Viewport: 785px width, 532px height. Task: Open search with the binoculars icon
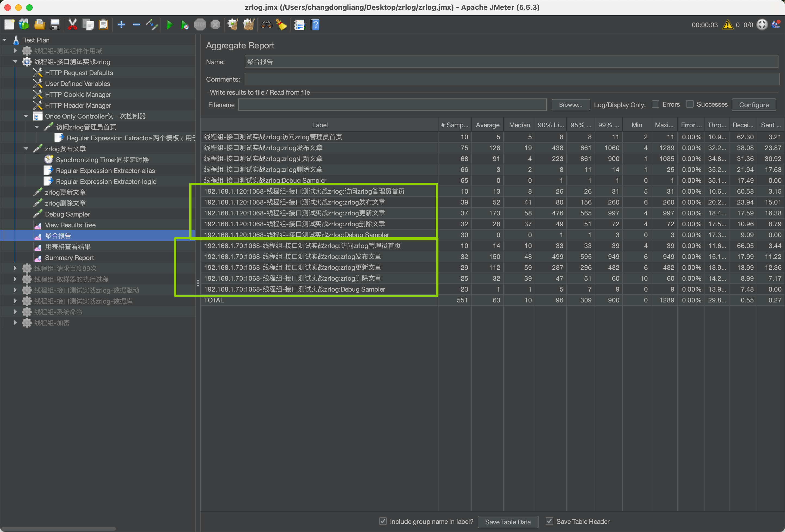point(266,25)
